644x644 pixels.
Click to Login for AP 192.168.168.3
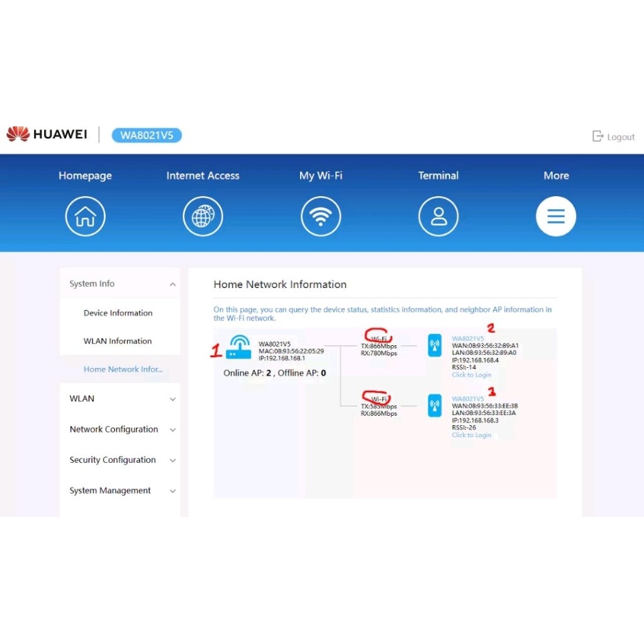coord(471,435)
